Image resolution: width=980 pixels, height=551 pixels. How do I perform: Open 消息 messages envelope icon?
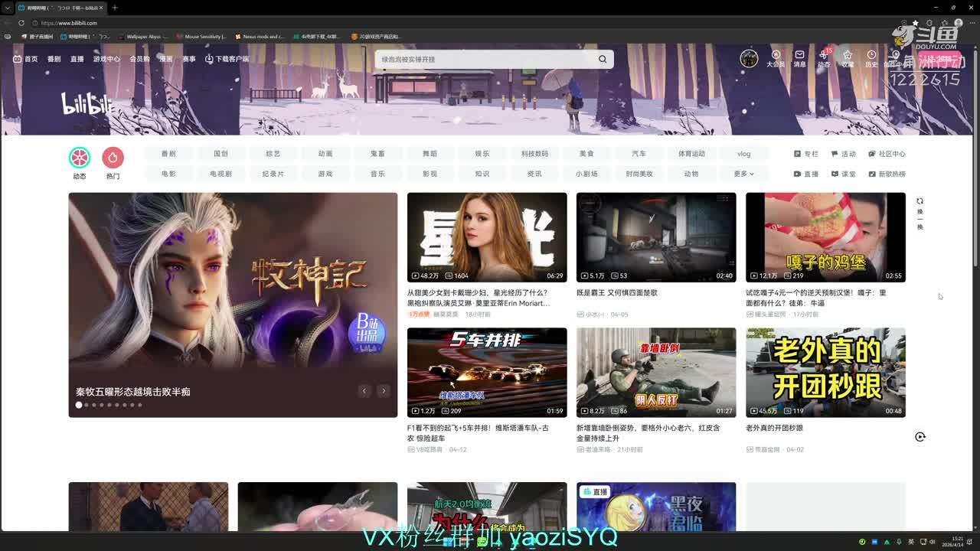click(799, 56)
